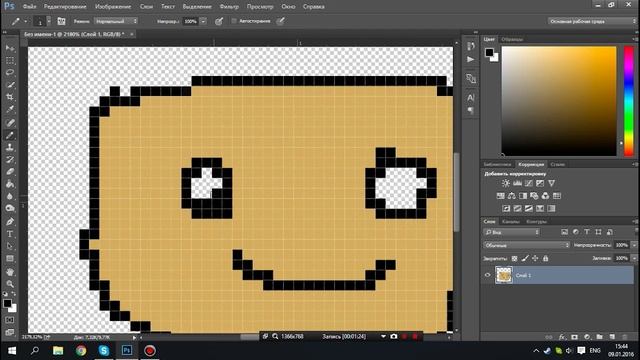Screen dimensions: 640x360
Task: Open the Нормальный mode dropdown
Action: coord(116,21)
